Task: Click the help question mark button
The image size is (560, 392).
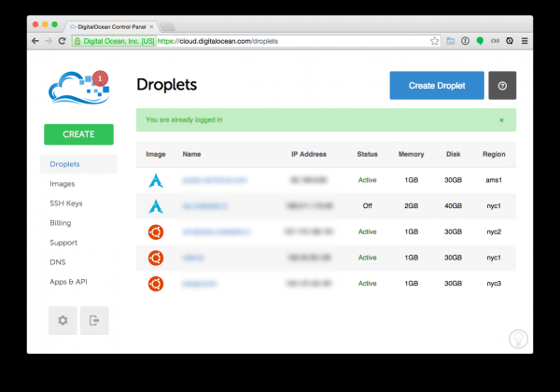Action: [502, 86]
